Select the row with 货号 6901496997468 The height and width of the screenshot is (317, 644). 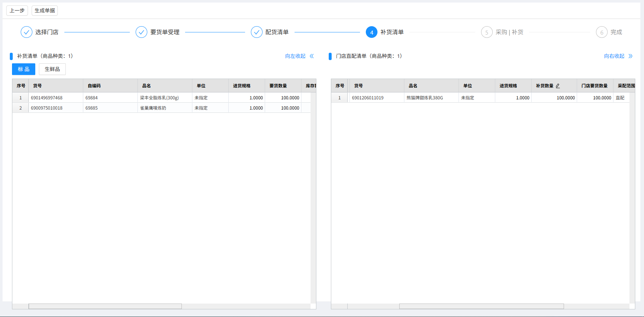(161, 98)
